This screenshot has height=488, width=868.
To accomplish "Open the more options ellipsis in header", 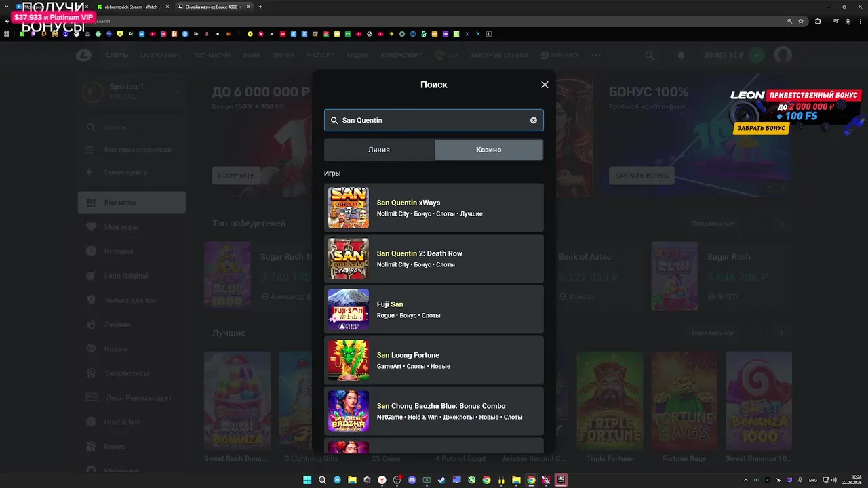I will 596,56.
